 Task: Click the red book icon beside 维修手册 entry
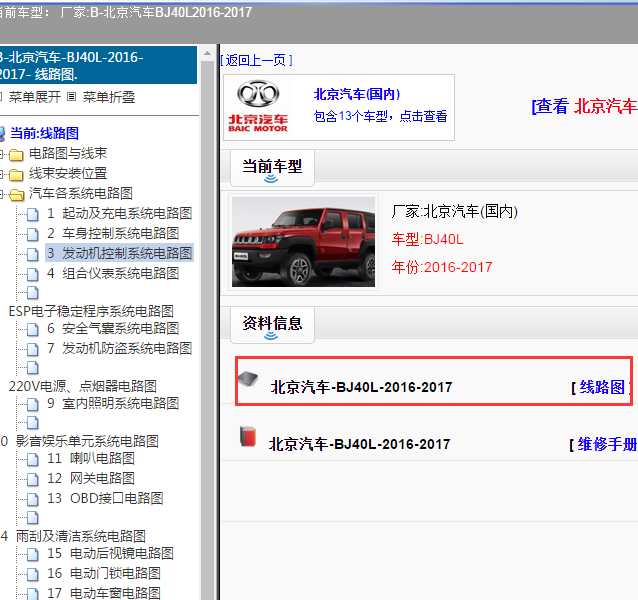[248, 436]
